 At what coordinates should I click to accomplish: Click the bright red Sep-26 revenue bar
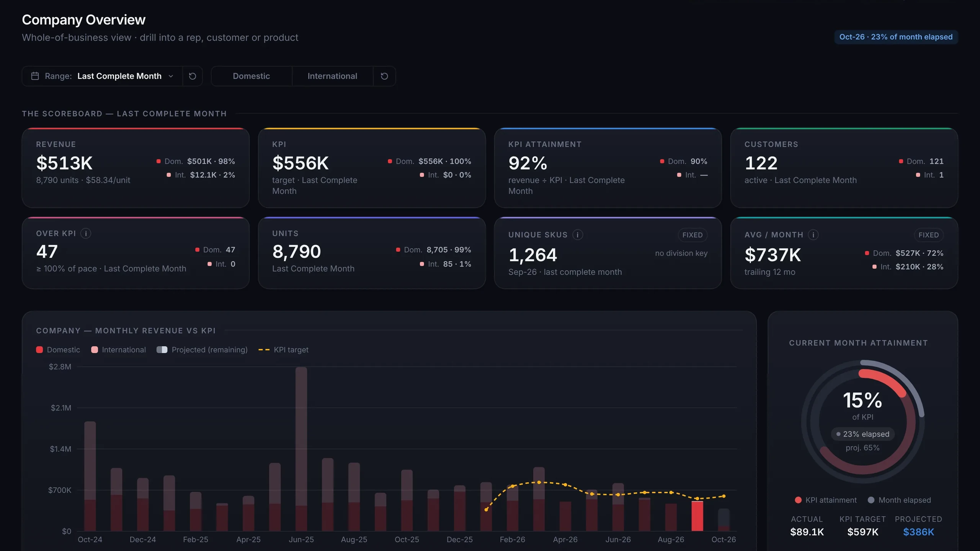coord(697,516)
